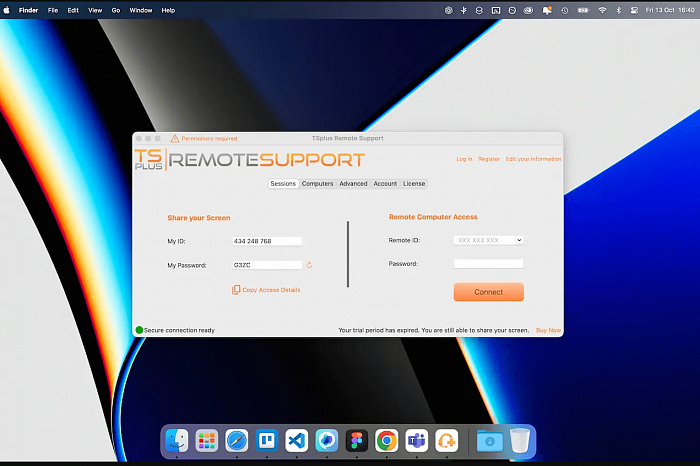
Task: Open the Account tab
Action: tap(385, 183)
